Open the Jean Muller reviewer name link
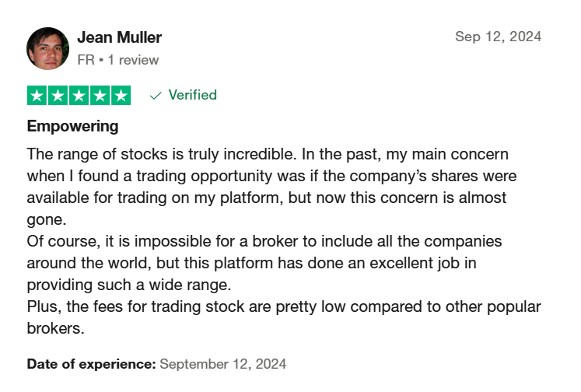Screen dimensions: 581x392 [119, 37]
